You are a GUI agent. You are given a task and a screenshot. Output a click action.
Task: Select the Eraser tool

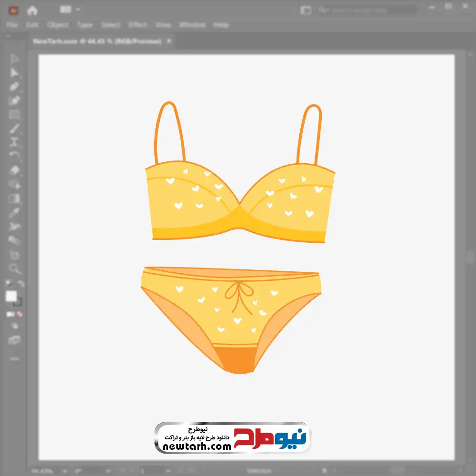[x=14, y=170]
